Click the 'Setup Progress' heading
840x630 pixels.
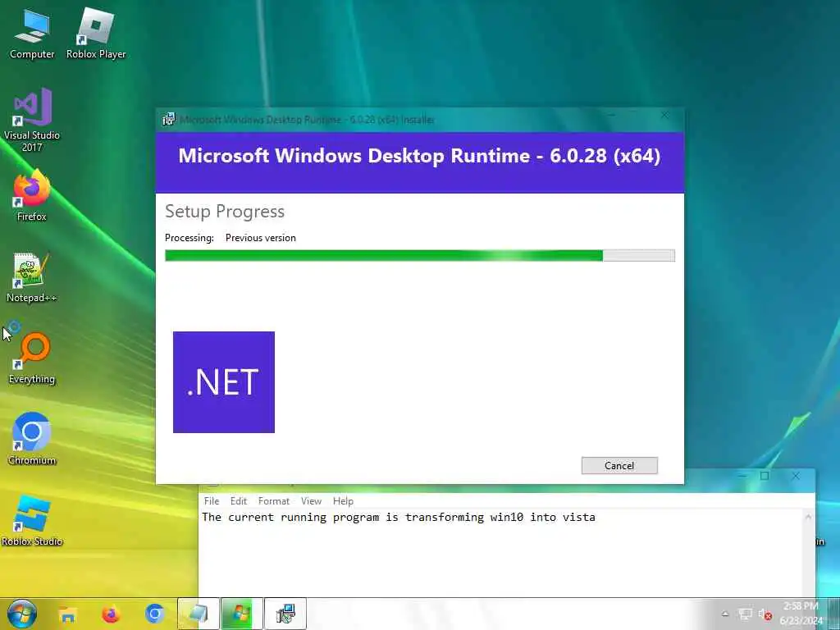point(225,212)
